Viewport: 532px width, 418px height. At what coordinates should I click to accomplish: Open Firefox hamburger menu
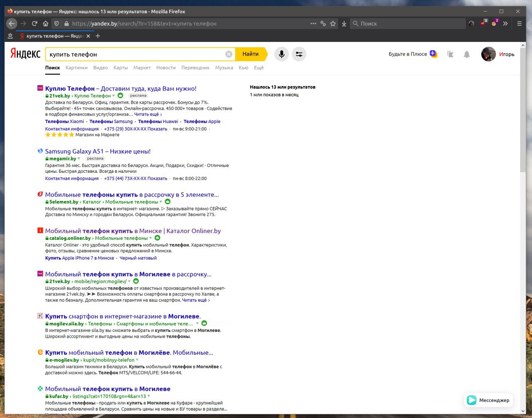(x=519, y=24)
